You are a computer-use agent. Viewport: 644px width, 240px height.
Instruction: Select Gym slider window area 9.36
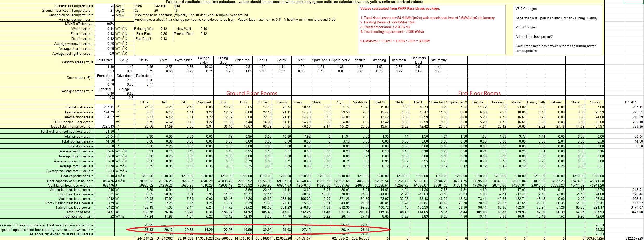coord(184,67)
